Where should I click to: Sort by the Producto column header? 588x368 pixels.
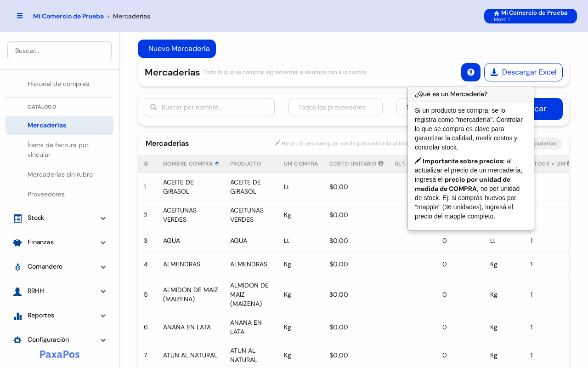pyautogui.click(x=245, y=164)
